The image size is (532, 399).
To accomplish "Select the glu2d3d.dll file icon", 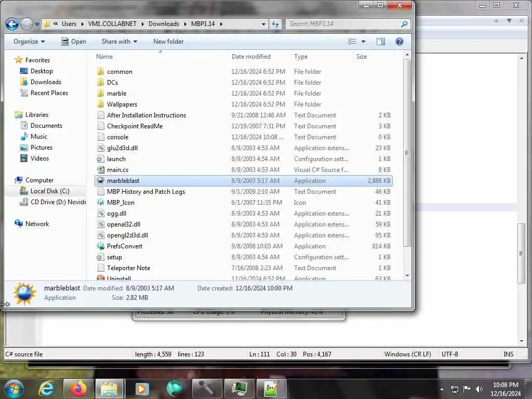I will click(x=100, y=148).
